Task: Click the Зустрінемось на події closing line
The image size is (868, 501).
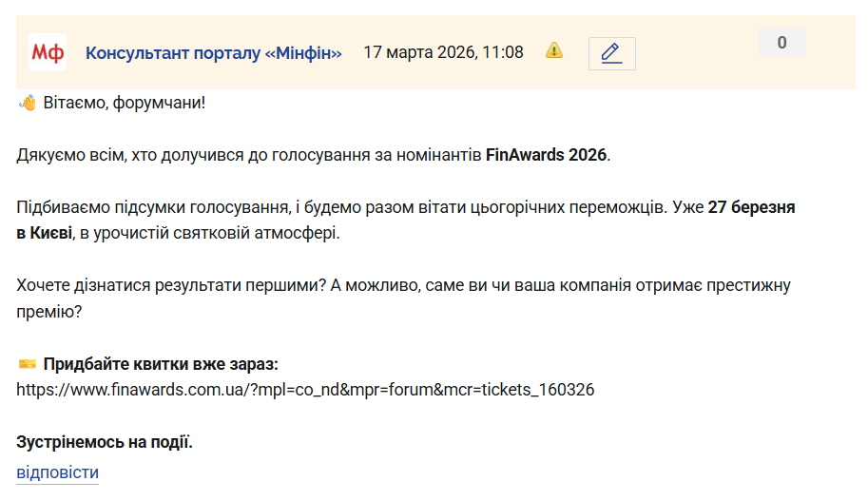Action: [105, 442]
